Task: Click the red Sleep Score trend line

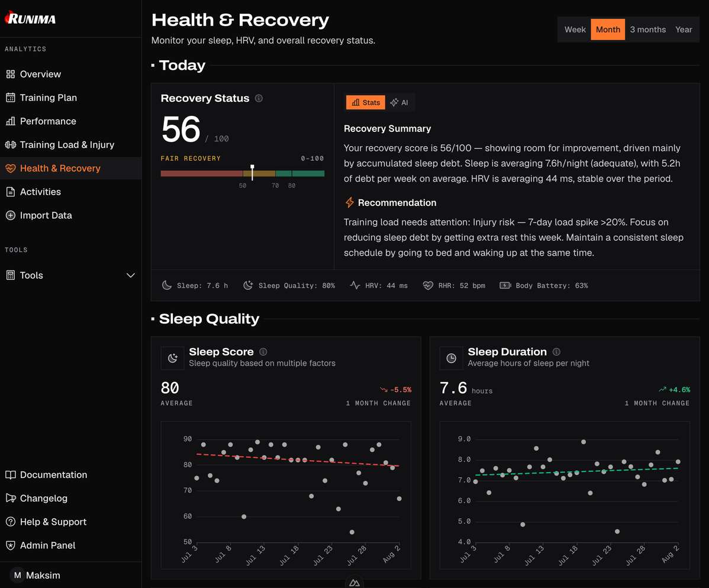Action: click(x=298, y=460)
